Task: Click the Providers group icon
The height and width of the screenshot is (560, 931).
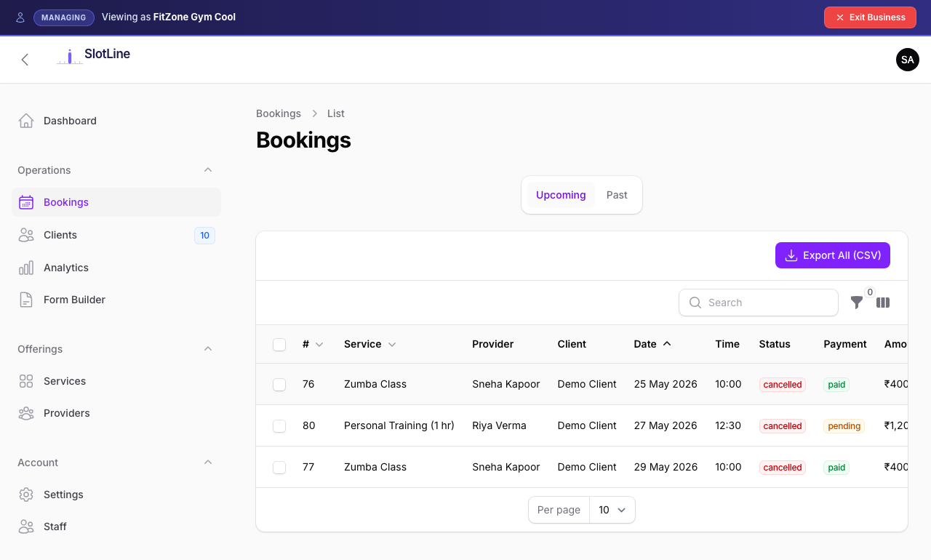Action: pyautogui.click(x=26, y=413)
